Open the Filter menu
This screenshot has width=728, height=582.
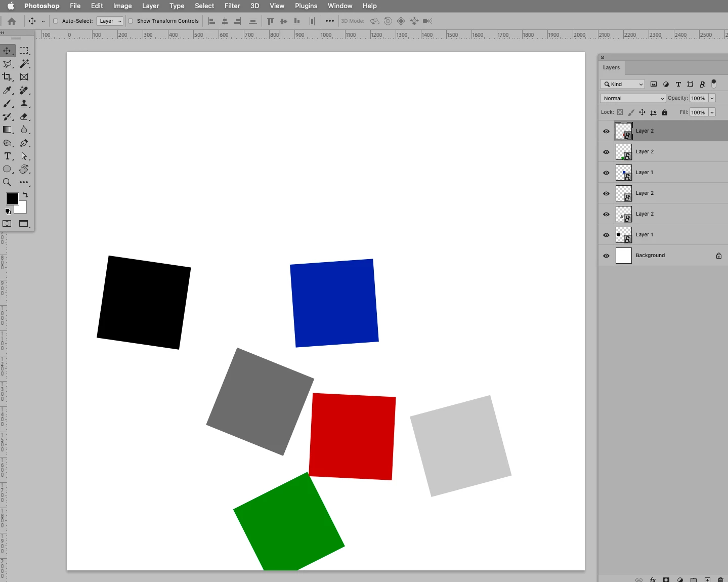coord(232,6)
